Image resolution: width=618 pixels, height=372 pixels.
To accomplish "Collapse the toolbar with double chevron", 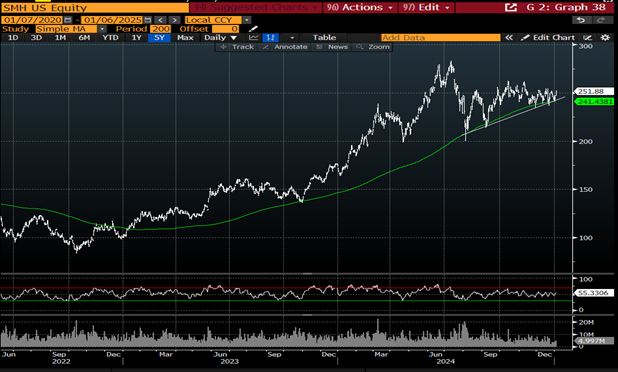I will (x=509, y=38).
